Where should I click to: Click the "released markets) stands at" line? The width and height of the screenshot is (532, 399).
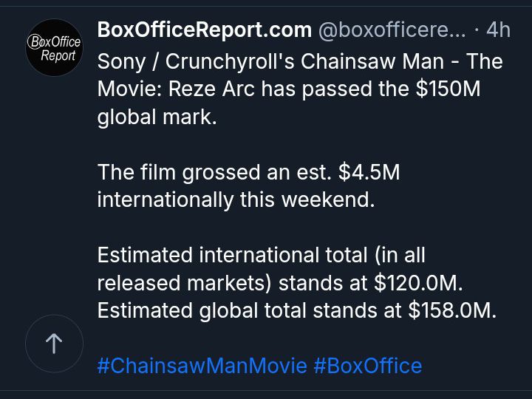point(233,283)
